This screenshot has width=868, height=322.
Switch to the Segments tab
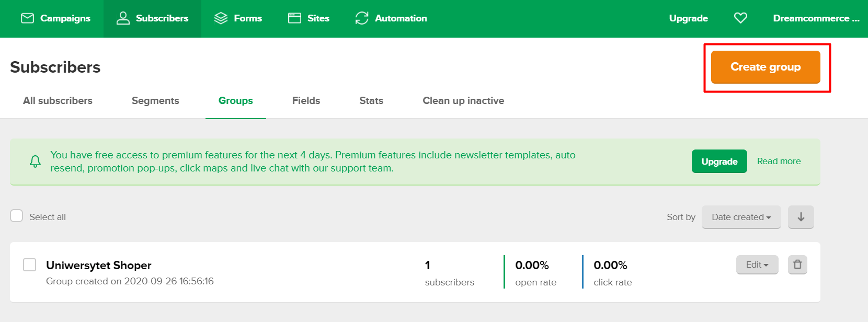pos(155,101)
